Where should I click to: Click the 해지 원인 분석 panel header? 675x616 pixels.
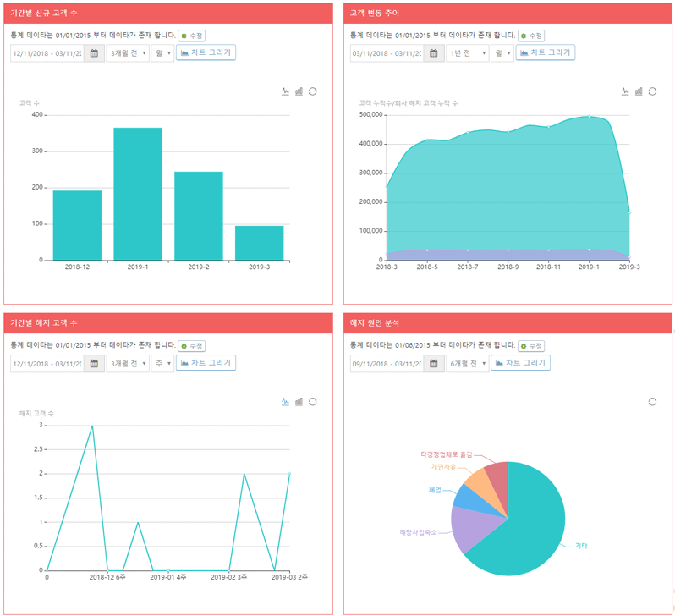tap(508, 323)
